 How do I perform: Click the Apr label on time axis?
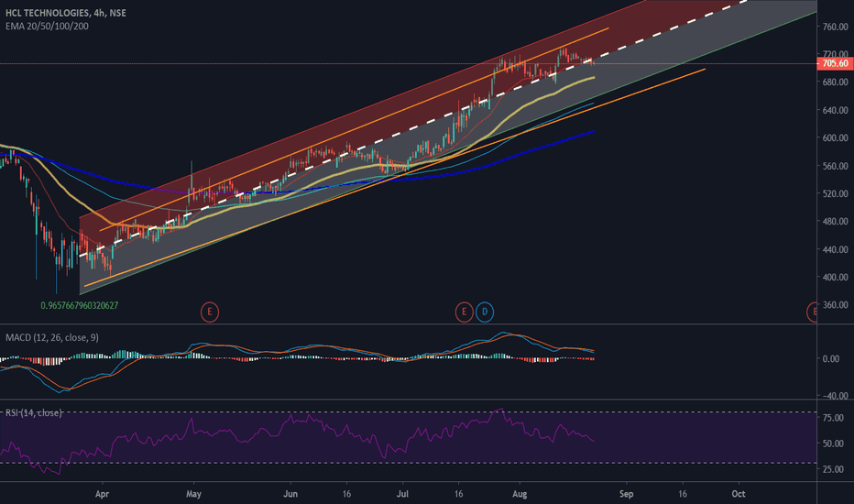click(x=102, y=494)
